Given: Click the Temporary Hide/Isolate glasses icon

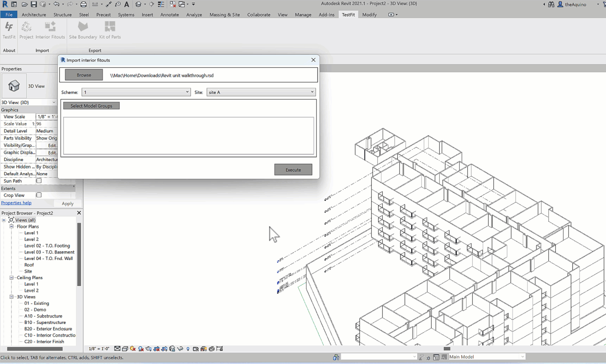Looking at the screenshot, I should pos(180,349).
